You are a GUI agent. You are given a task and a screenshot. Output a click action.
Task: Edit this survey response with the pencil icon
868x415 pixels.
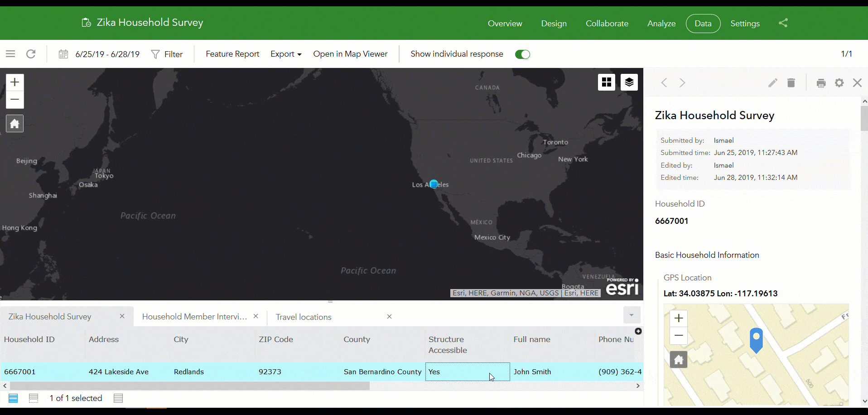[773, 83]
